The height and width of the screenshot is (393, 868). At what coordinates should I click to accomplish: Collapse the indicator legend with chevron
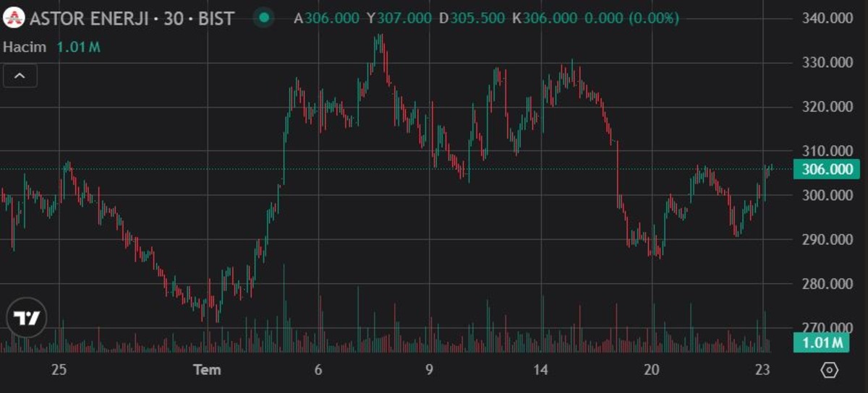point(20,75)
